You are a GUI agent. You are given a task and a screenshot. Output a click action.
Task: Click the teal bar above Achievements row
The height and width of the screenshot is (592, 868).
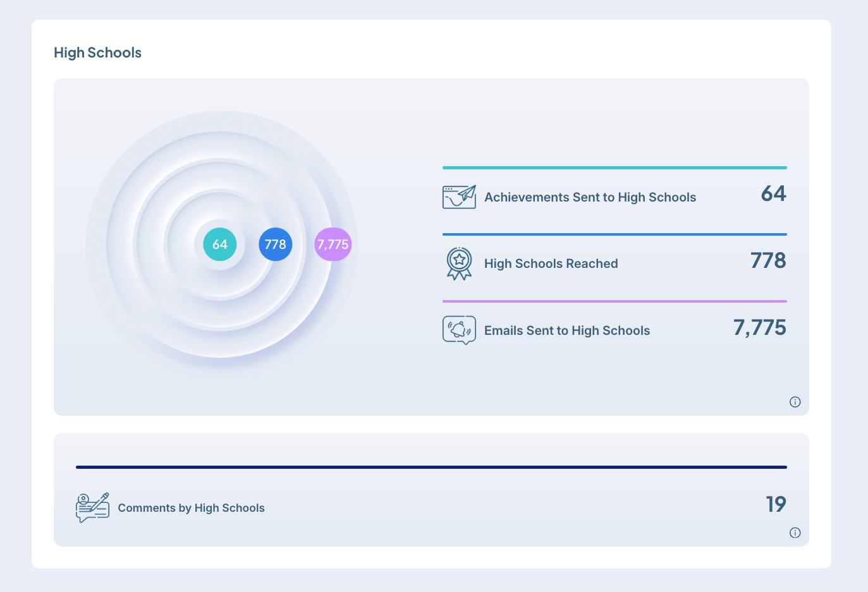click(x=614, y=168)
